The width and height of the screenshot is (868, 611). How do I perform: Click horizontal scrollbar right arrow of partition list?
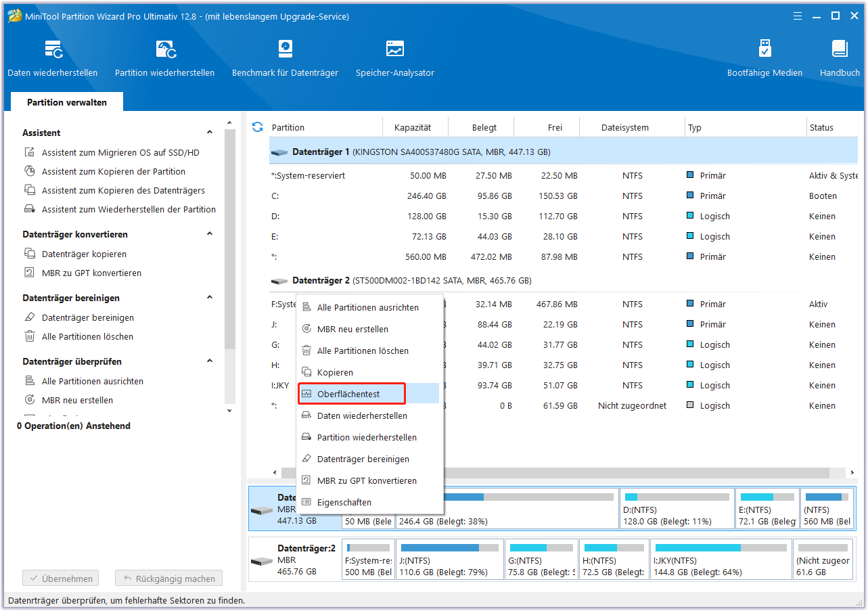click(851, 472)
